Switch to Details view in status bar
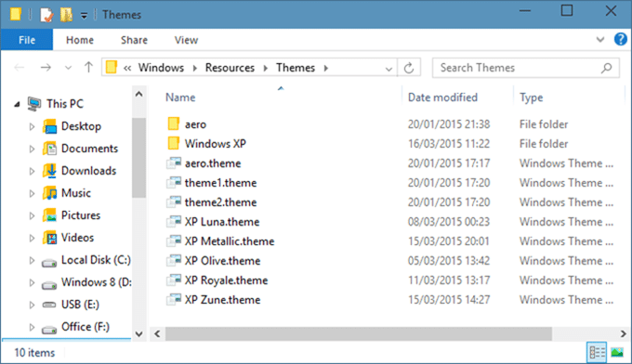 click(x=597, y=353)
